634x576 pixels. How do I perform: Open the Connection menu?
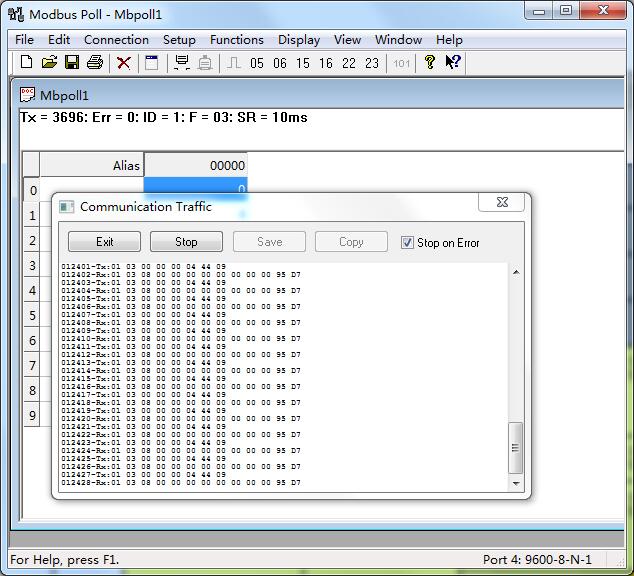pos(116,40)
